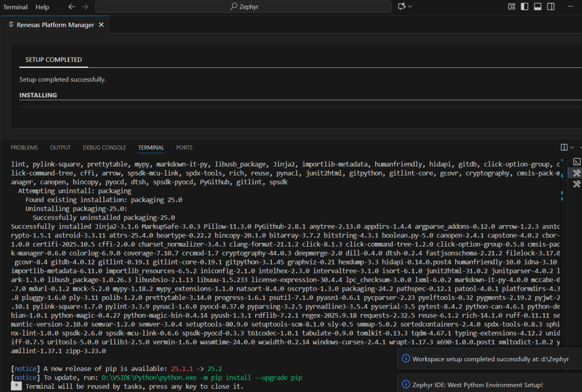Toggle the bottom panel visibility

(537, 6)
